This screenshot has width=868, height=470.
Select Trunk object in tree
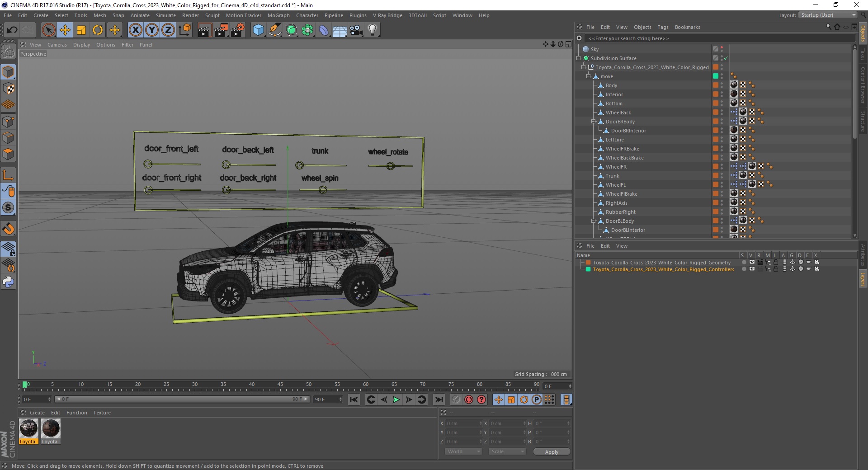[x=612, y=176]
